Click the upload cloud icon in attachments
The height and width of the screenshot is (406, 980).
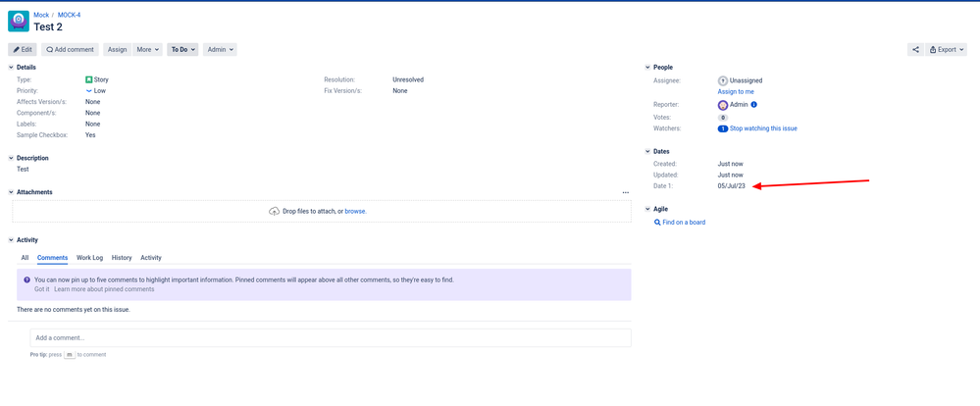click(274, 211)
